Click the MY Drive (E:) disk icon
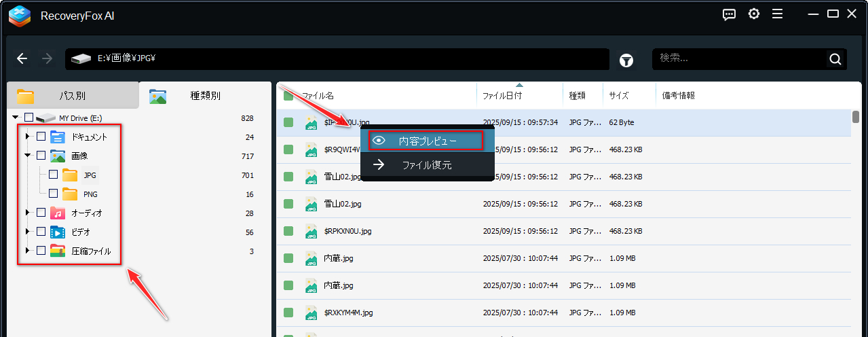 [x=45, y=118]
